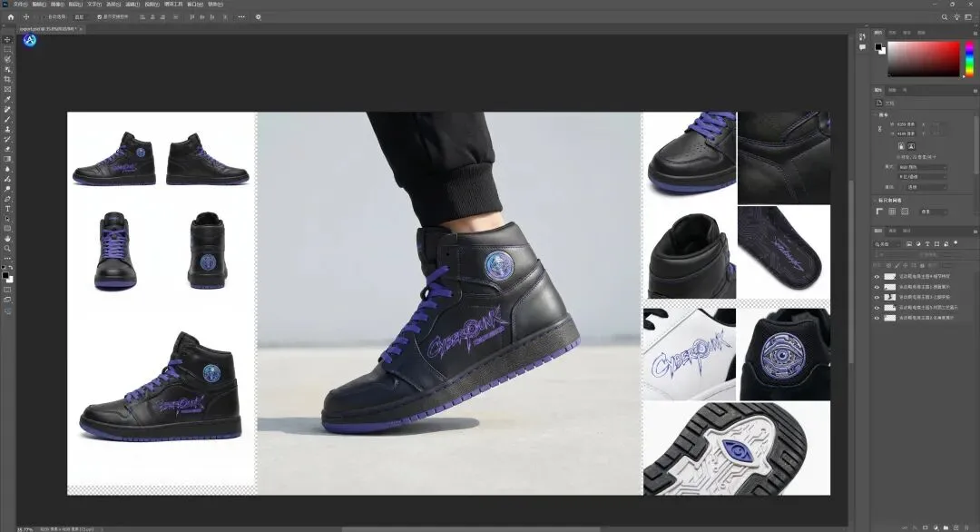
Task: Click the align left edges icon
Action: pos(142,17)
